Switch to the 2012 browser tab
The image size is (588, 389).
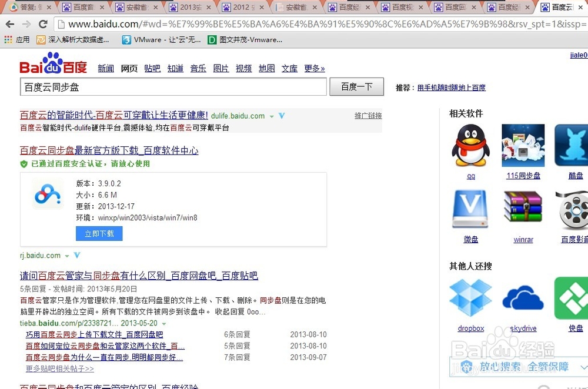point(243,6)
